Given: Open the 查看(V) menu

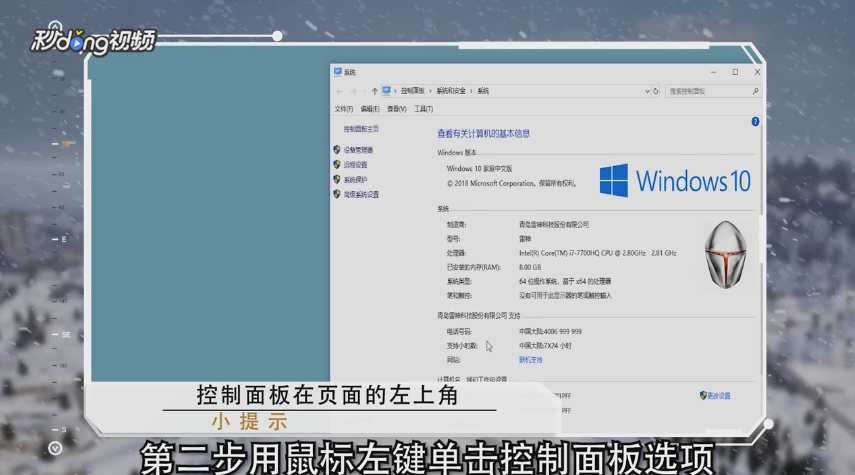Looking at the screenshot, I should [x=396, y=109].
